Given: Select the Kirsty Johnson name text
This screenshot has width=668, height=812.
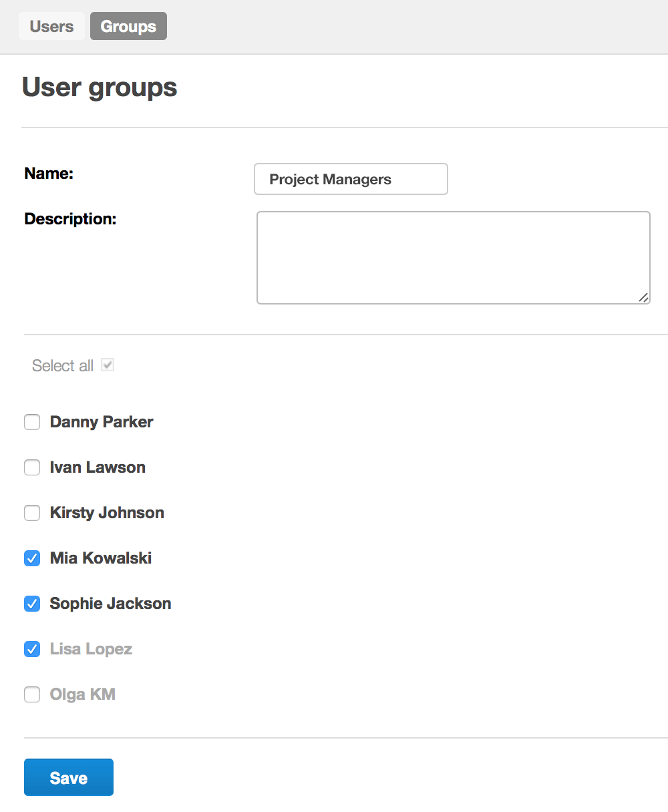Looking at the screenshot, I should pyautogui.click(x=107, y=513).
